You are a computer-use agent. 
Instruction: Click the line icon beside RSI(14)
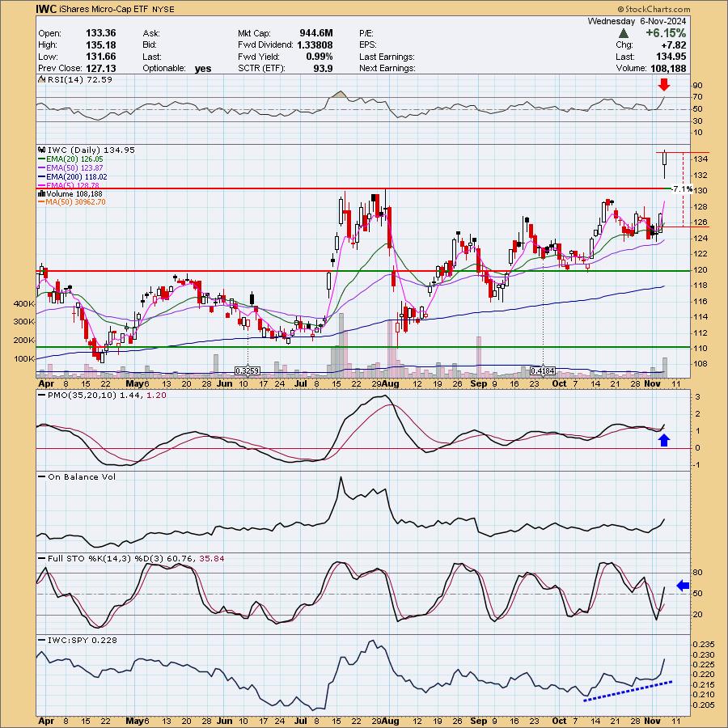tap(42, 80)
